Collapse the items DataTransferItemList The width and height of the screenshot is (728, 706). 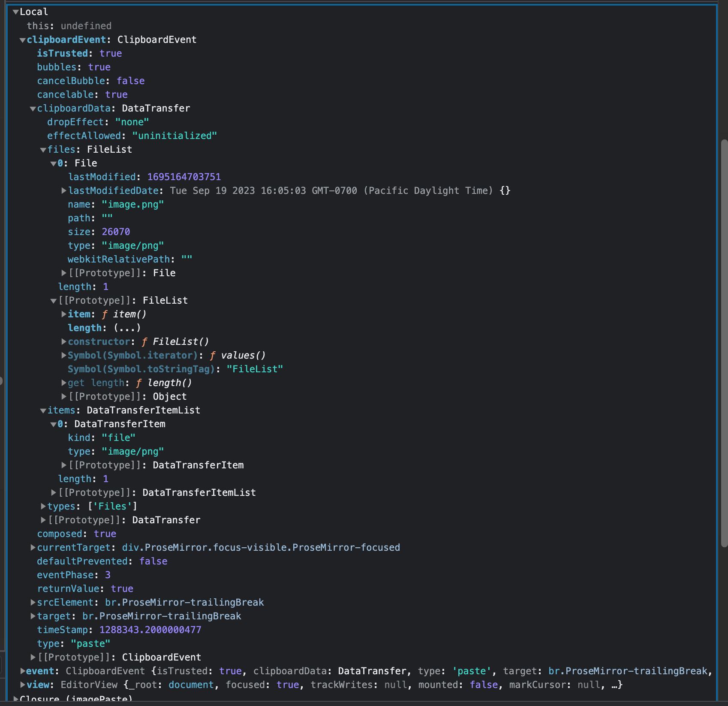point(42,410)
